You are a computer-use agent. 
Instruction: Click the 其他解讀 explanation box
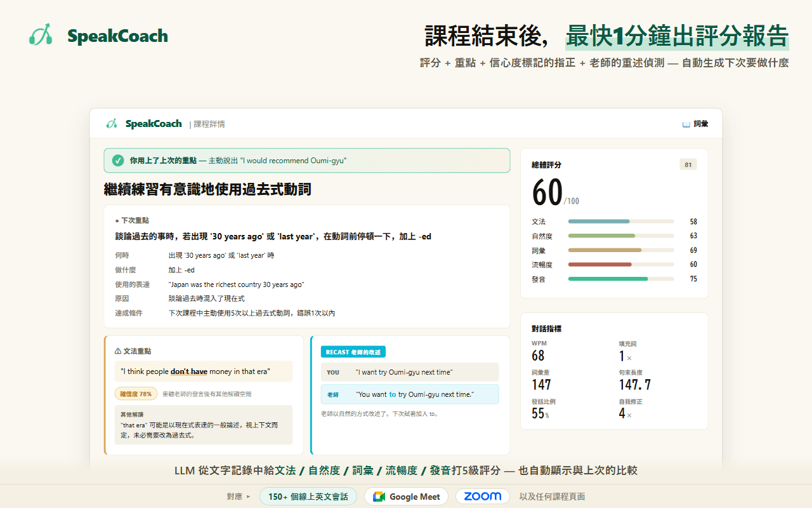click(204, 425)
